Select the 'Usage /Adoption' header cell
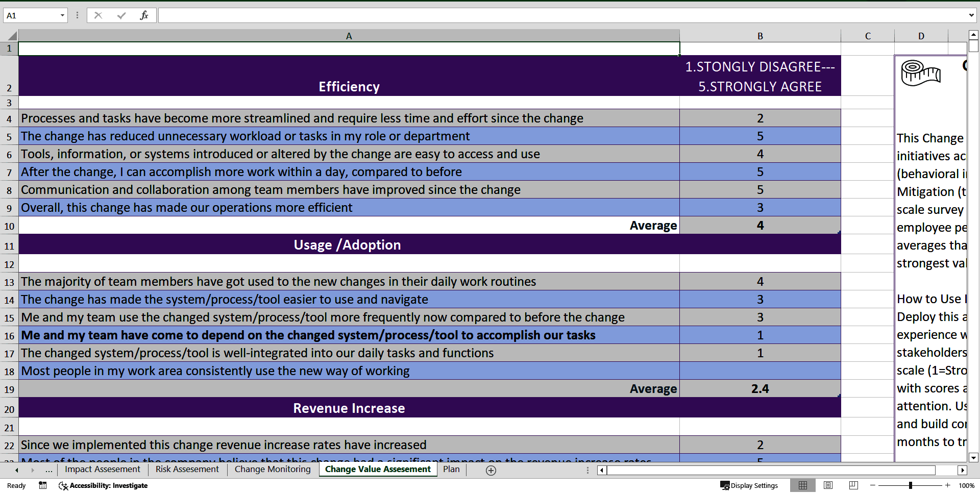Image resolution: width=980 pixels, height=493 pixels. point(349,244)
